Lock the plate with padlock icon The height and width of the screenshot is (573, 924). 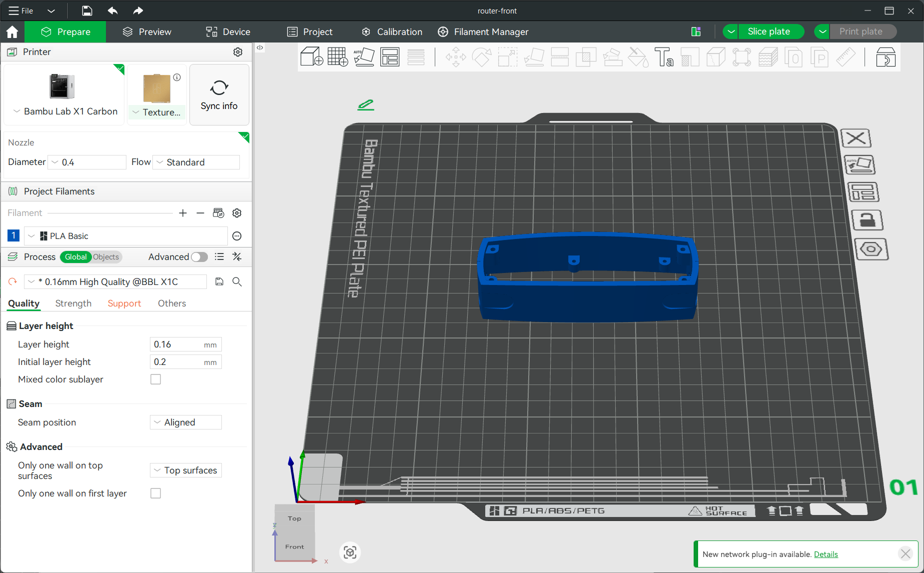coord(867,220)
